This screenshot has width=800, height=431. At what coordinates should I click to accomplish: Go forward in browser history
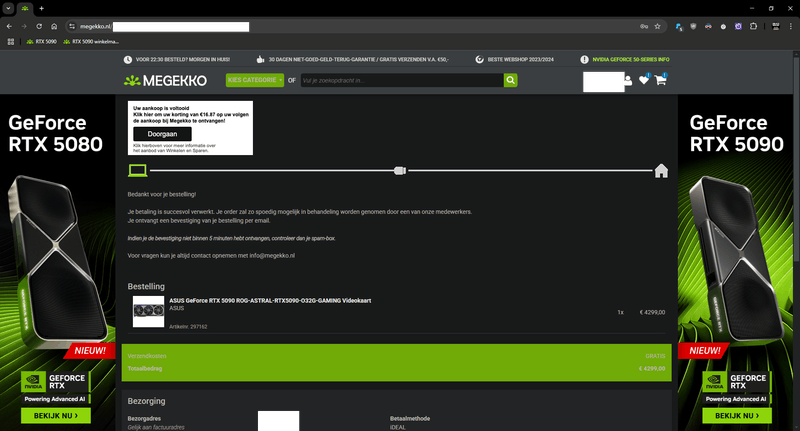point(24,26)
